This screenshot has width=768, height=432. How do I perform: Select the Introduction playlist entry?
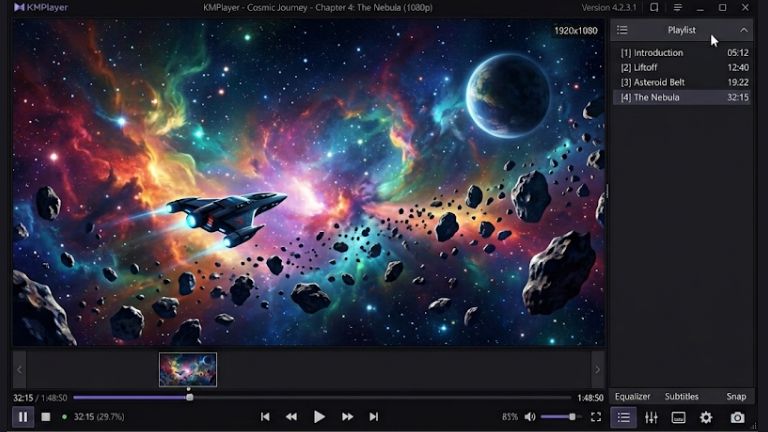click(682, 53)
